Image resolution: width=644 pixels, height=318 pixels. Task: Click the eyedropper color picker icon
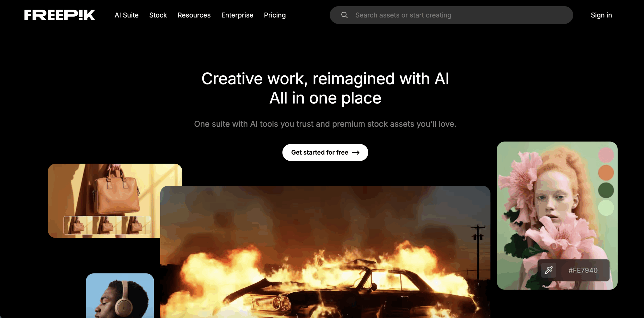coord(548,270)
